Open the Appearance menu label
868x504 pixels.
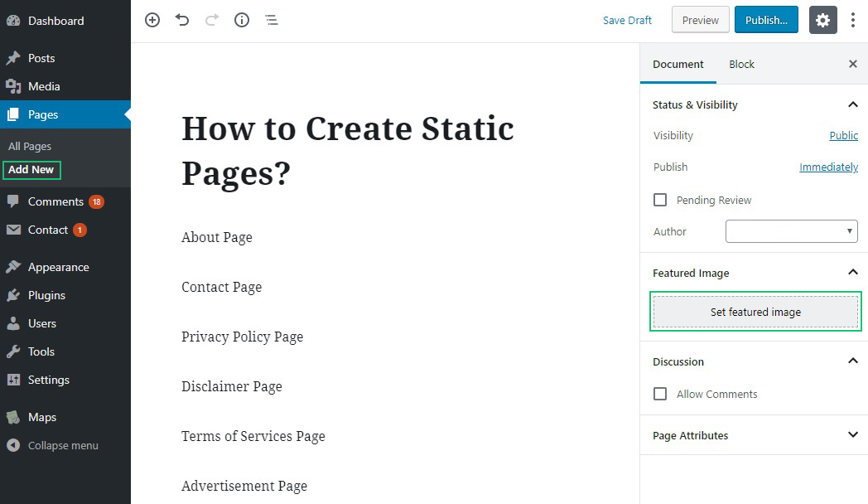59,267
